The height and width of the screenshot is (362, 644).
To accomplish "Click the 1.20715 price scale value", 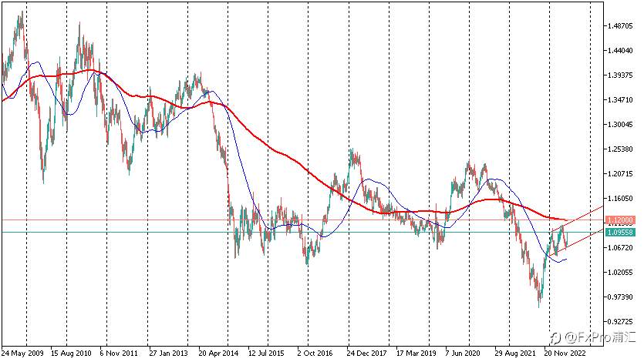I will pos(620,174).
